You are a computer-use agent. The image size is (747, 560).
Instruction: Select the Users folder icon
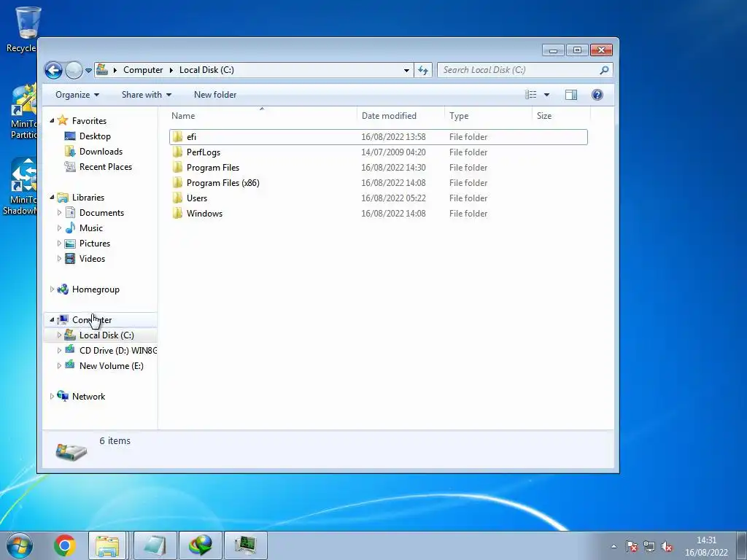click(x=177, y=198)
